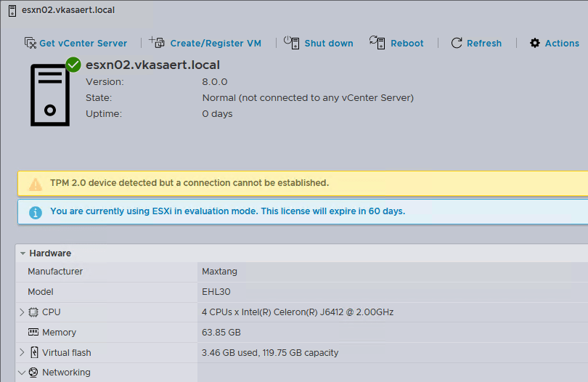Screen dimensions: 588x382
Task: Collapse the Networking row
Action: pyautogui.click(x=22, y=373)
